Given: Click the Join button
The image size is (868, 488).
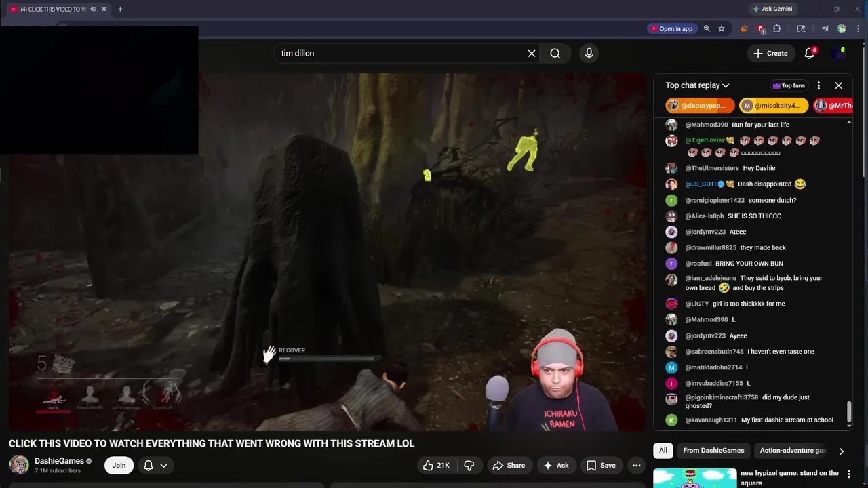Looking at the screenshot, I should click(x=119, y=465).
